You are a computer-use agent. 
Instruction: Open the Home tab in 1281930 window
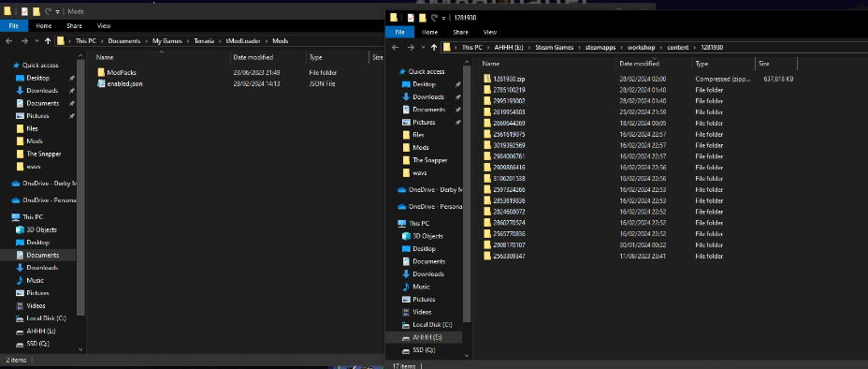pyautogui.click(x=430, y=32)
